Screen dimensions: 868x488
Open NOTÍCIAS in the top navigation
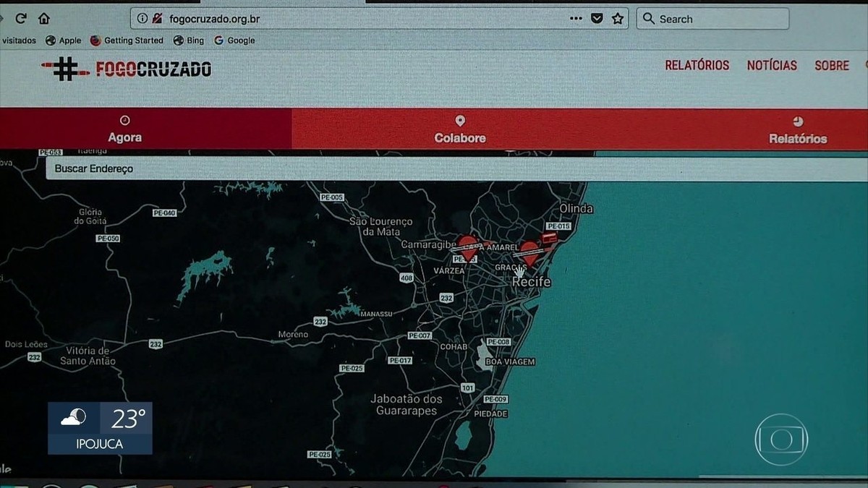click(x=772, y=65)
